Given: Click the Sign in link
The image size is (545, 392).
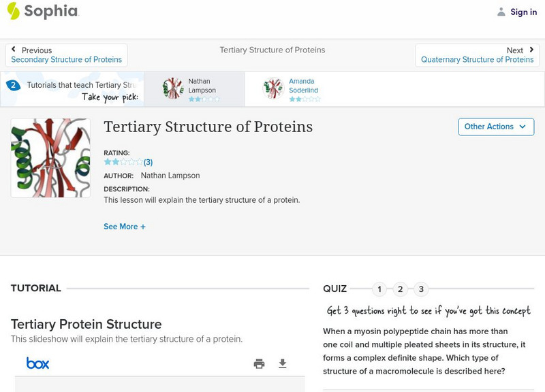Looking at the screenshot, I should click(523, 12).
